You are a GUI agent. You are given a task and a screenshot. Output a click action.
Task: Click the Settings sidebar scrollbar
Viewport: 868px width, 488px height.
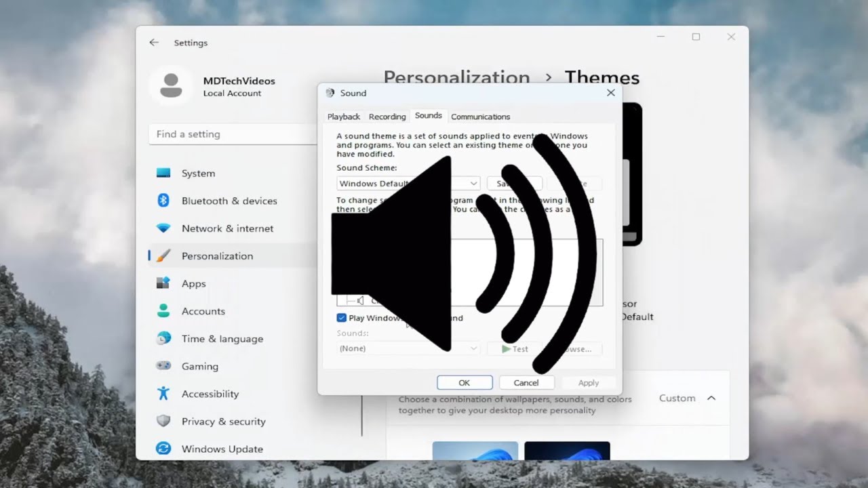[x=362, y=415]
